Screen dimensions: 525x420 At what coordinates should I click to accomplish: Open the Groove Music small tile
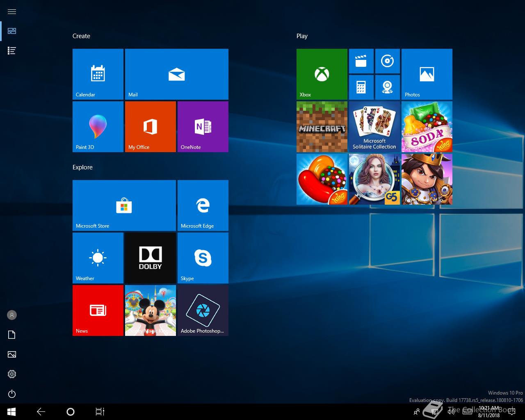pos(388,61)
